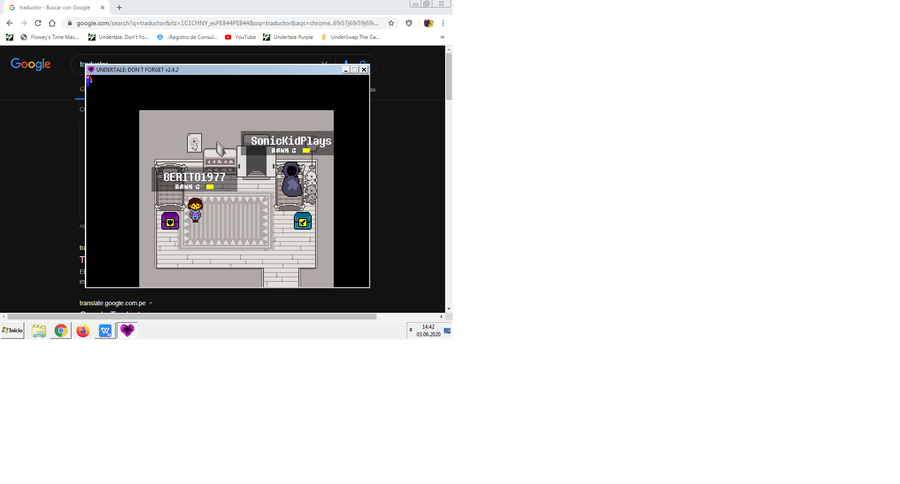
Task: Click the hooded dark figure sprite
Action: pyautogui.click(x=292, y=180)
